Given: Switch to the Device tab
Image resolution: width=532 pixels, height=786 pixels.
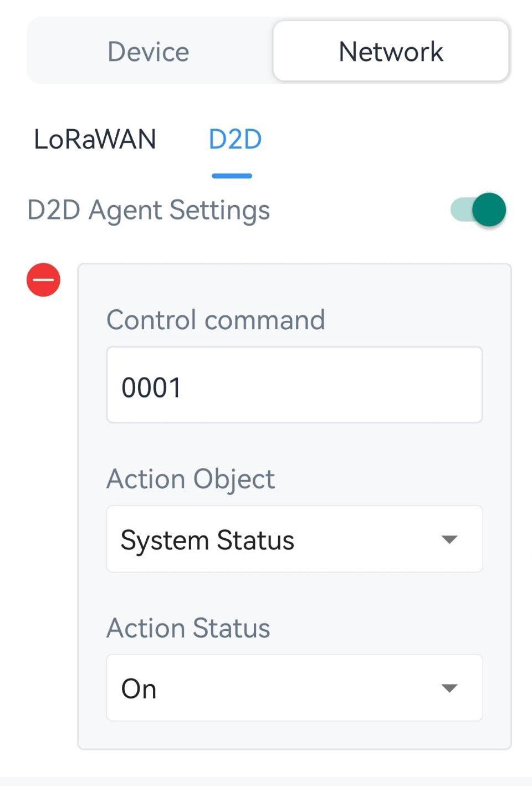Looking at the screenshot, I should 149,52.
